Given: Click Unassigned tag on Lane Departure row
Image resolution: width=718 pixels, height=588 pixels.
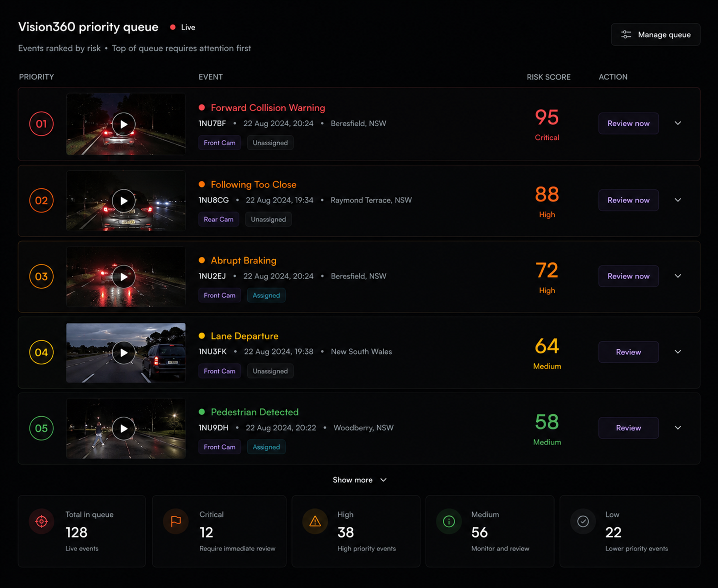Looking at the screenshot, I should point(270,371).
